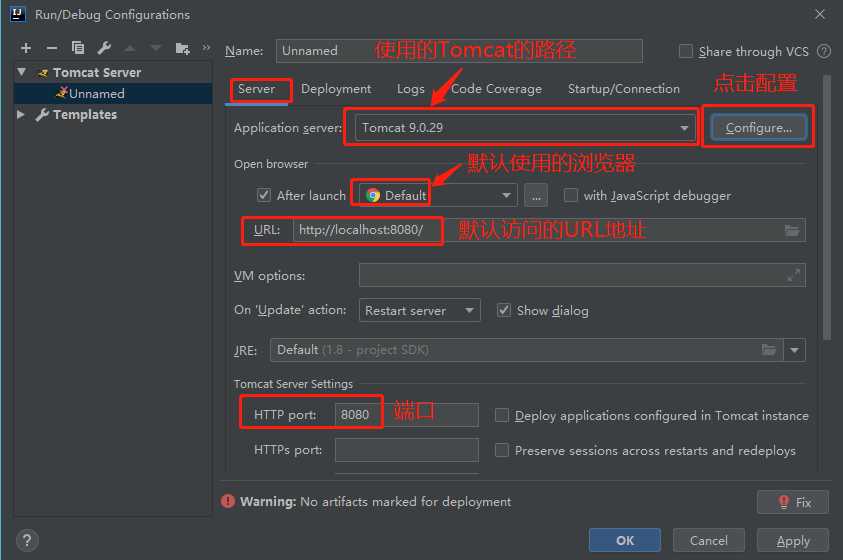
Task: Copy the selected configuration
Action: click(78, 48)
